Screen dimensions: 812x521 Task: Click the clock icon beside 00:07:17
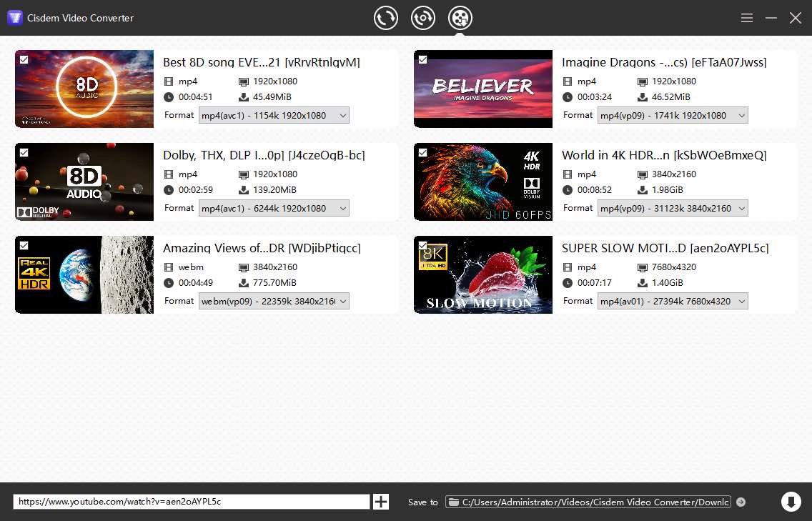click(x=567, y=283)
